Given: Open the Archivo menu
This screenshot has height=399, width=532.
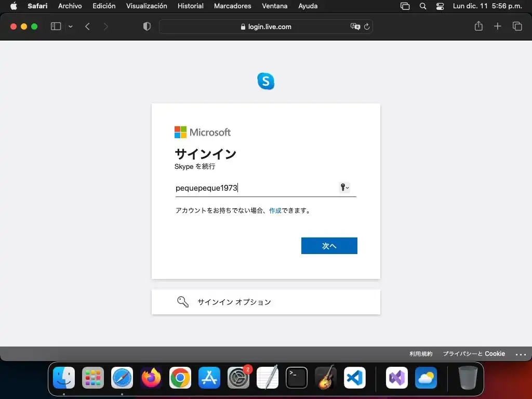Looking at the screenshot, I should click(x=70, y=6).
